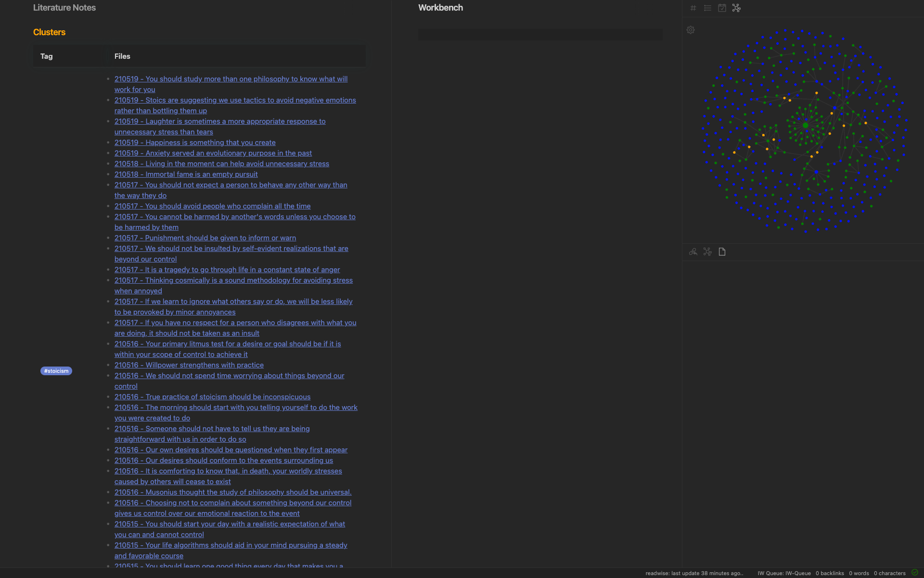Open the calendar checkmark pane icon
This screenshot has height=578, width=924.
[722, 8]
